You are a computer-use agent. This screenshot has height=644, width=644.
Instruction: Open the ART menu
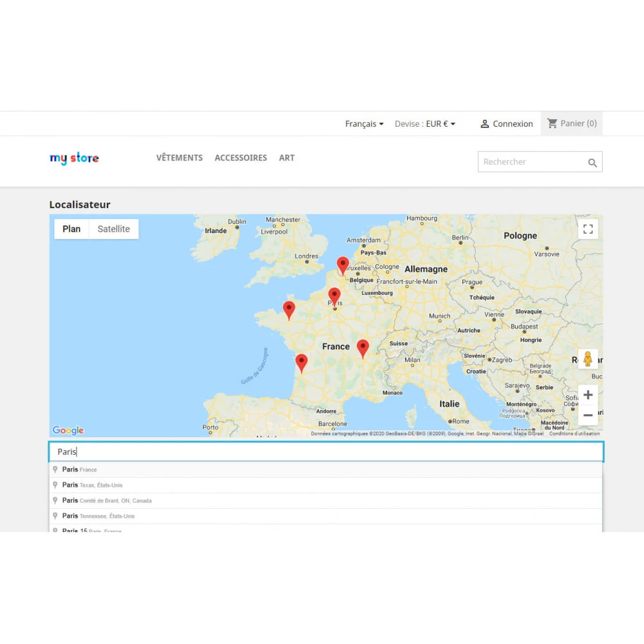pos(287,158)
